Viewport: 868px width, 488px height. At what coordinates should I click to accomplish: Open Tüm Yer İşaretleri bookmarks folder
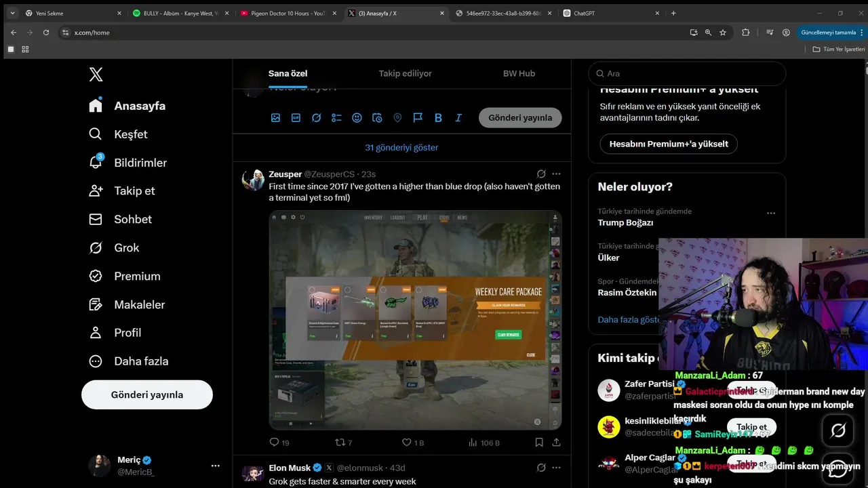[840, 49]
